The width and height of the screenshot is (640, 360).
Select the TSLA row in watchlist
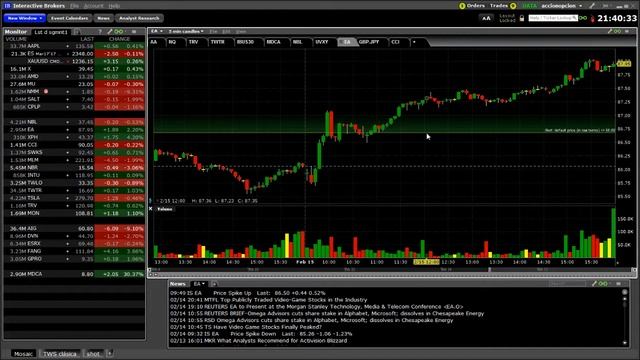(74, 198)
